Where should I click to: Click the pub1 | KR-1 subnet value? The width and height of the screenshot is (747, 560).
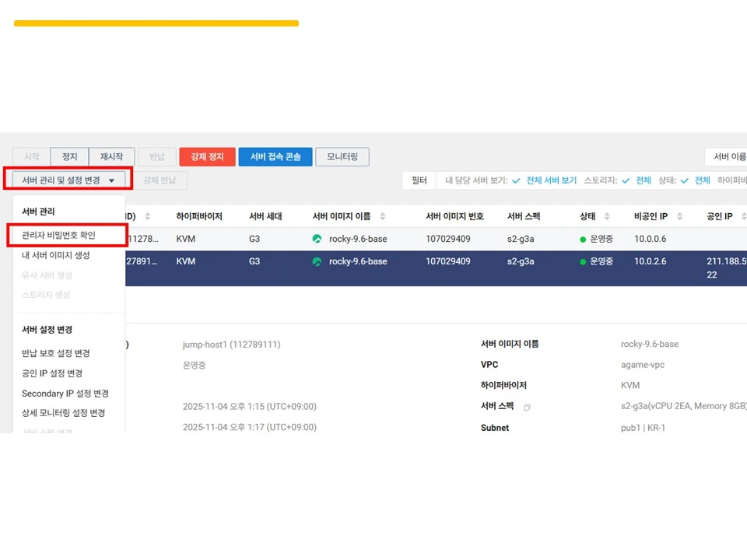coord(643,428)
